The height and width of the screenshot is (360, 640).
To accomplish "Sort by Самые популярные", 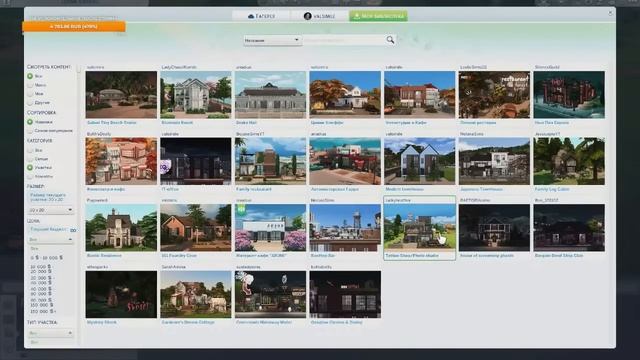I will click(x=30, y=131).
